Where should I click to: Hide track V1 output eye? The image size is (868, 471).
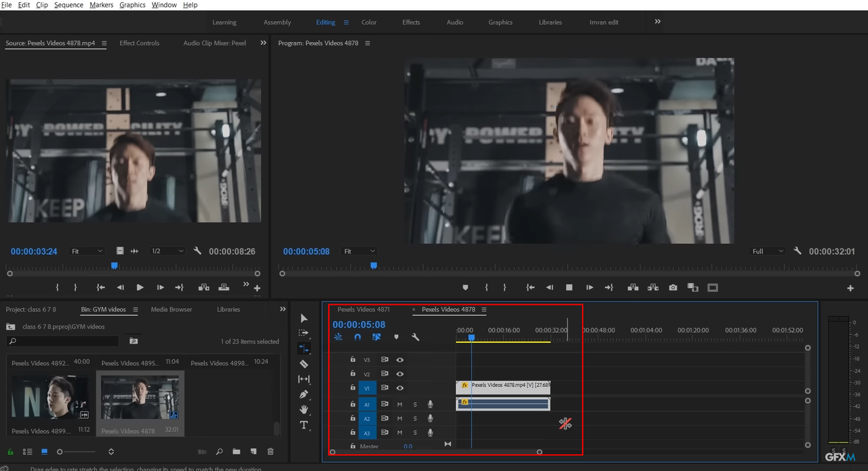(400, 388)
